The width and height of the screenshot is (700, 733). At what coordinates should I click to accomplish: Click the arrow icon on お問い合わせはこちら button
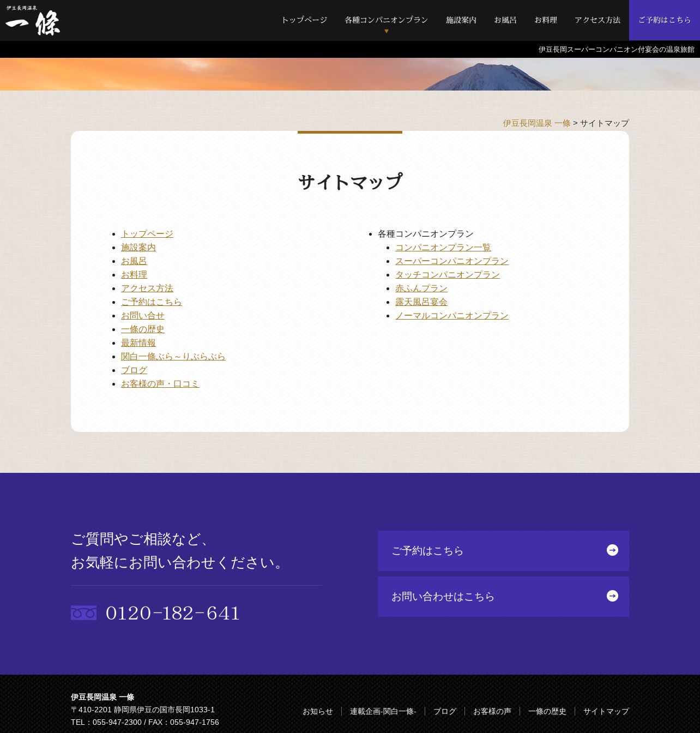pos(612,596)
